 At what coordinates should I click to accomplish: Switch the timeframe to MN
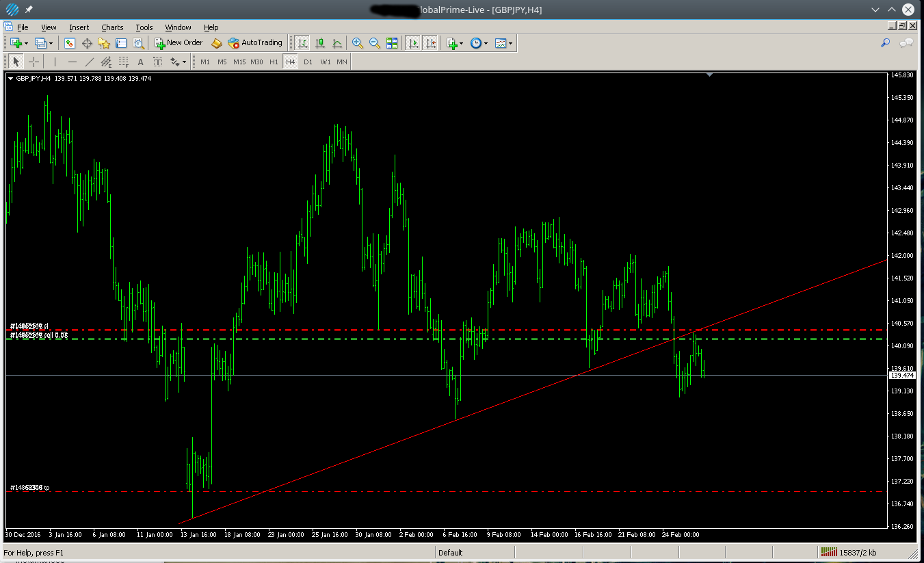342,62
